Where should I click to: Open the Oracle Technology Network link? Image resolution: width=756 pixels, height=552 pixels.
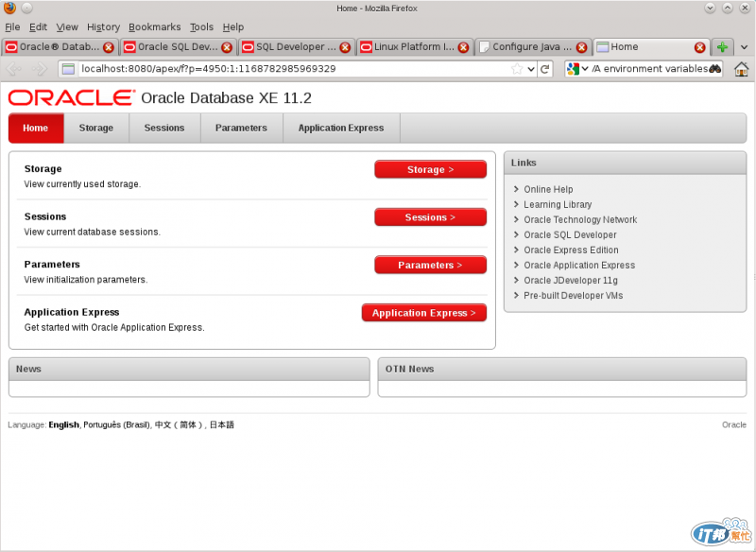point(580,220)
